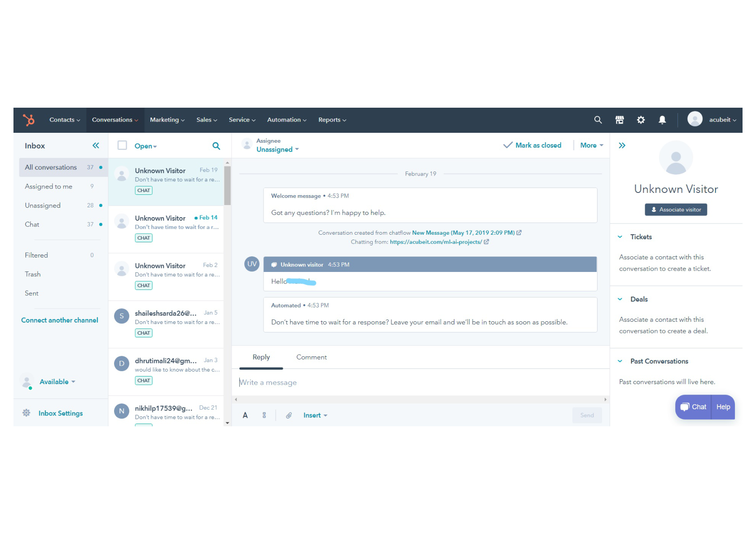The height and width of the screenshot is (534, 756).
Task: Switch to the Comment tab
Action: pos(311,357)
